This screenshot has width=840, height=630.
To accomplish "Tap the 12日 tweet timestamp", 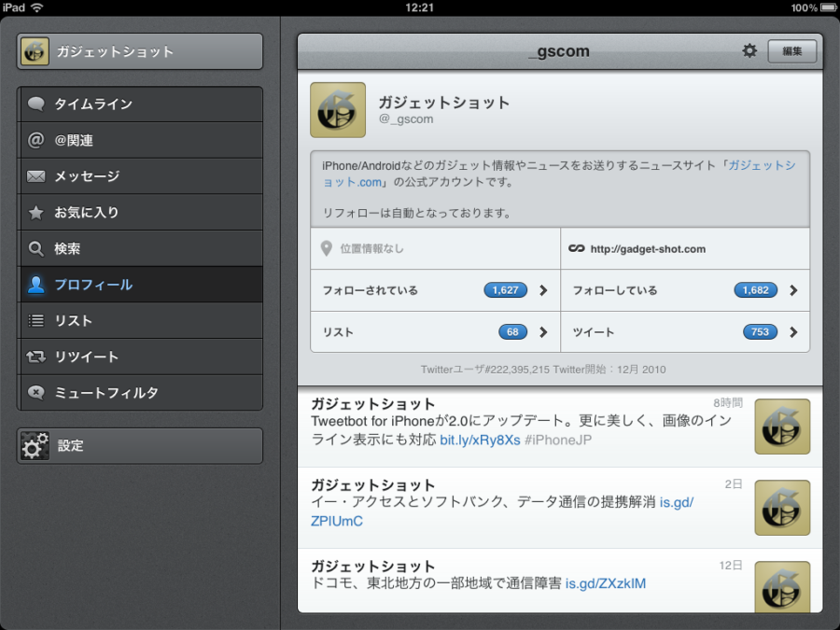I will [731, 566].
